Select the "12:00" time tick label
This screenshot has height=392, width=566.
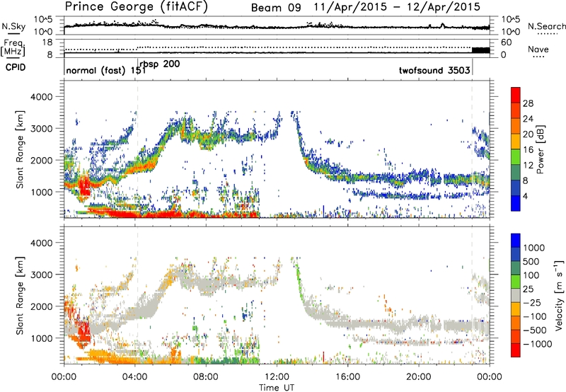[277, 377]
